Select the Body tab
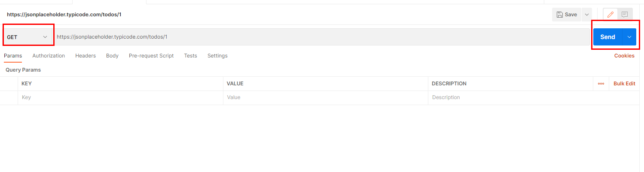This screenshot has height=172, width=644. point(112,56)
